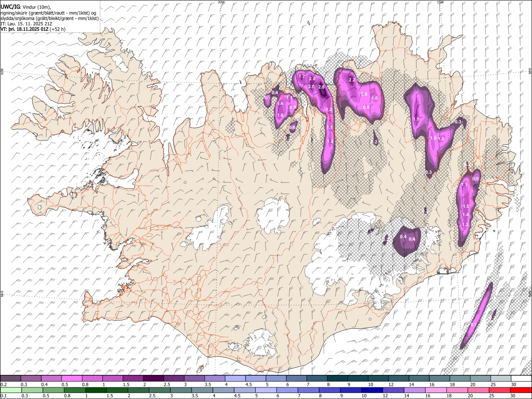Click the '0.9' precipitation value on the map
The width and height of the screenshot is (532, 399).
293,108
